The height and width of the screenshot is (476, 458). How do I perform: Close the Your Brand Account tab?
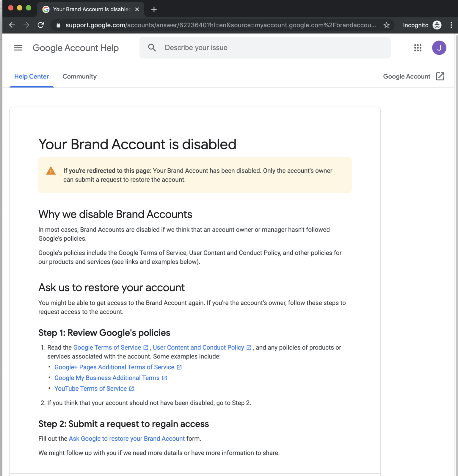tap(137, 9)
